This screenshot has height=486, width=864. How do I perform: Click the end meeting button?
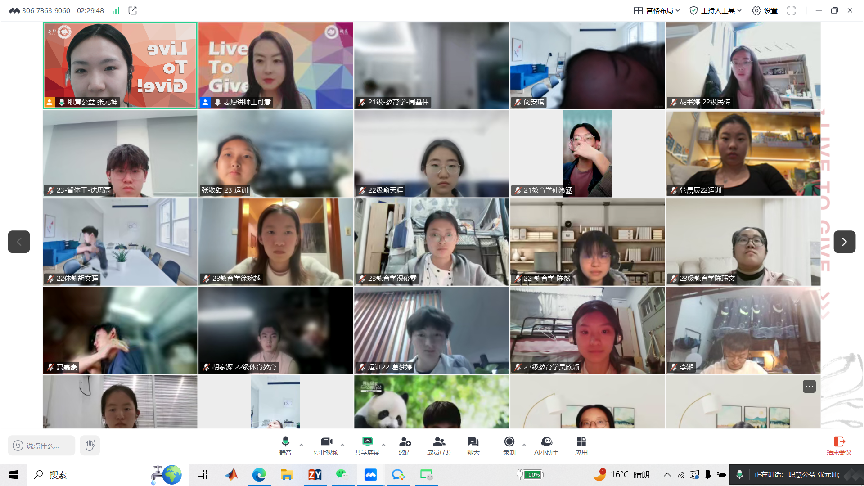coord(838,444)
